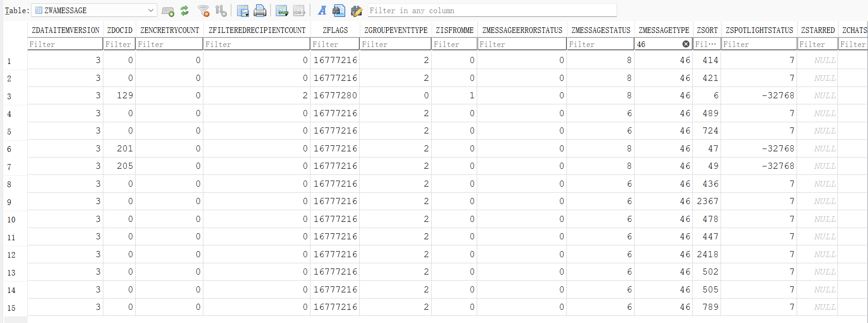Click the ZSTARRED column header
The image size is (868, 323).
pos(818,30)
